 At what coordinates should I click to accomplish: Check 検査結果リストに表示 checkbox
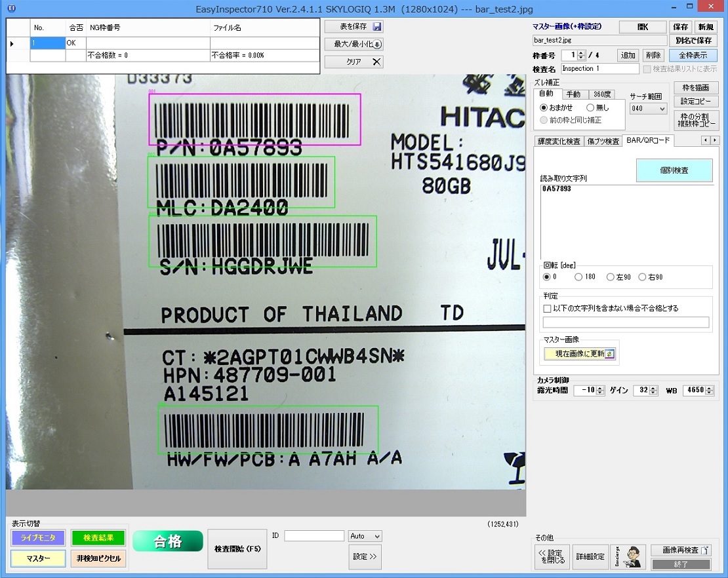click(x=647, y=69)
